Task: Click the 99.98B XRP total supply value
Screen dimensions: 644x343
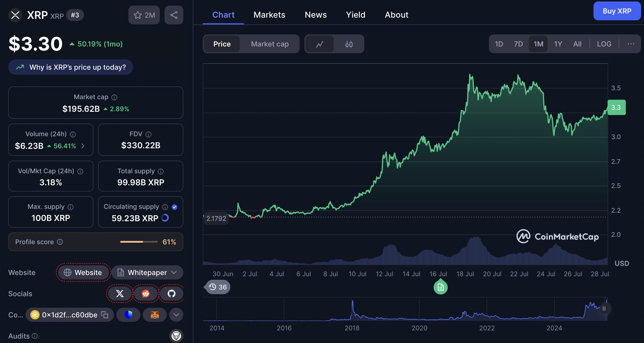Action: (x=141, y=182)
